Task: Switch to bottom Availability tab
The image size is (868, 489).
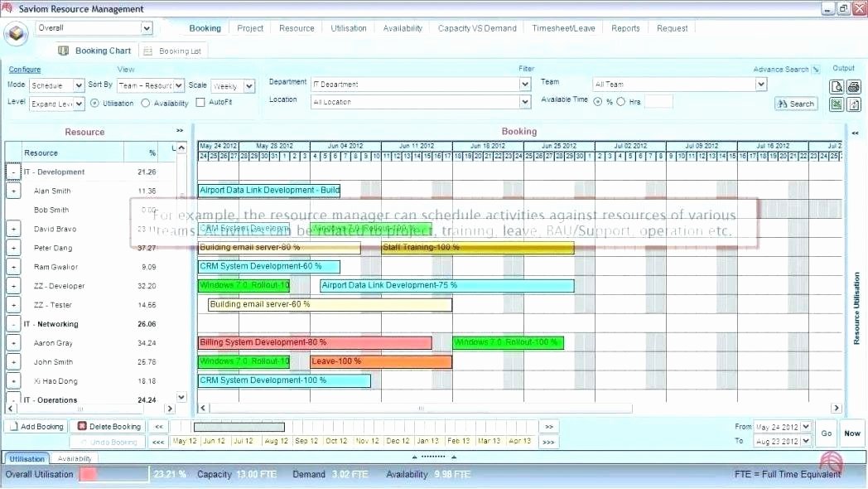Action: pyautogui.click(x=75, y=459)
